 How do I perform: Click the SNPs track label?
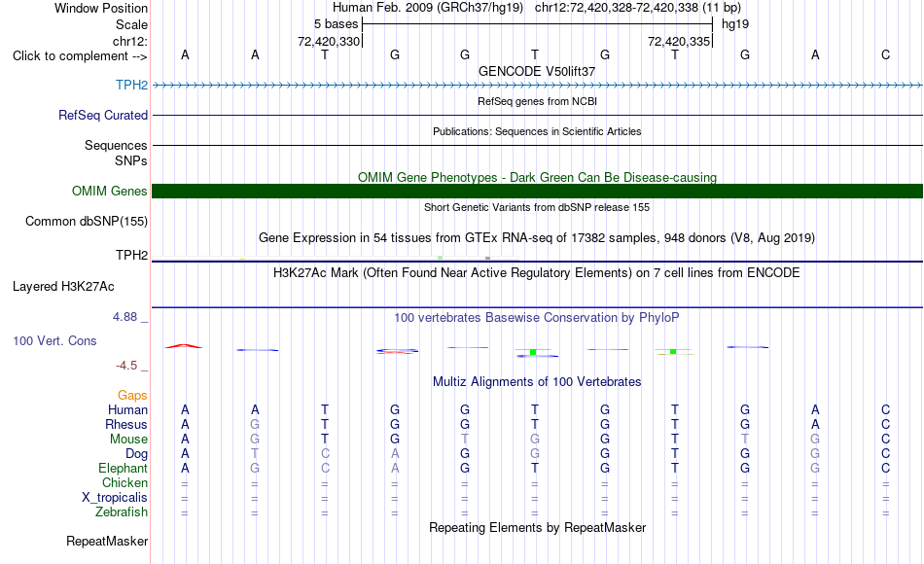[x=131, y=160]
